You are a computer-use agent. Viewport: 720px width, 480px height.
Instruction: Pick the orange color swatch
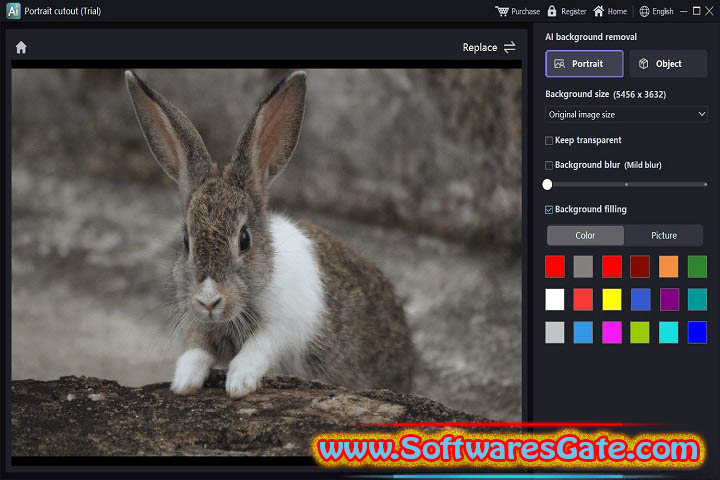click(x=669, y=267)
